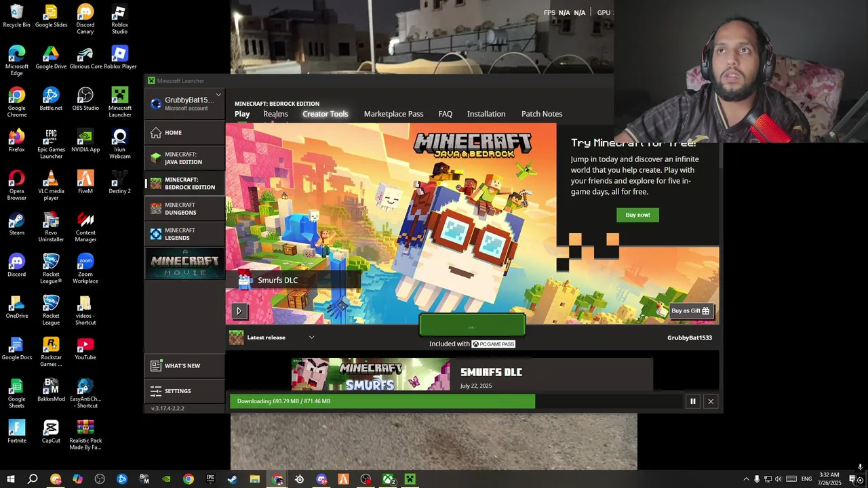This screenshot has height=488, width=868.
Task: Open NVIDIA App desktop icon
Action: [85, 140]
